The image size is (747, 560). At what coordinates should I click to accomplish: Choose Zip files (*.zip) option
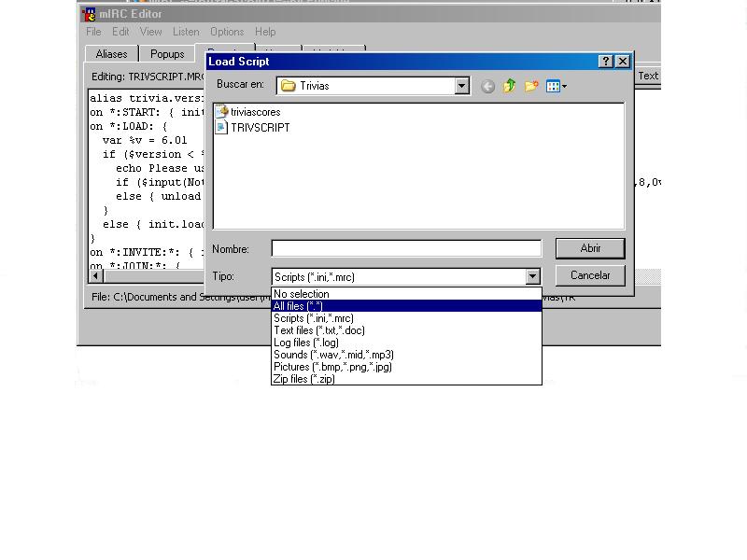[x=303, y=379]
